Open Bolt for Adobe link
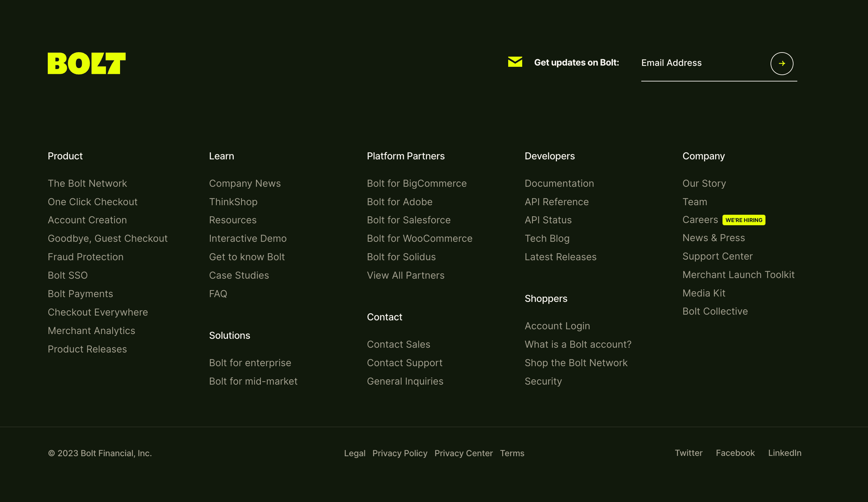 (x=400, y=202)
